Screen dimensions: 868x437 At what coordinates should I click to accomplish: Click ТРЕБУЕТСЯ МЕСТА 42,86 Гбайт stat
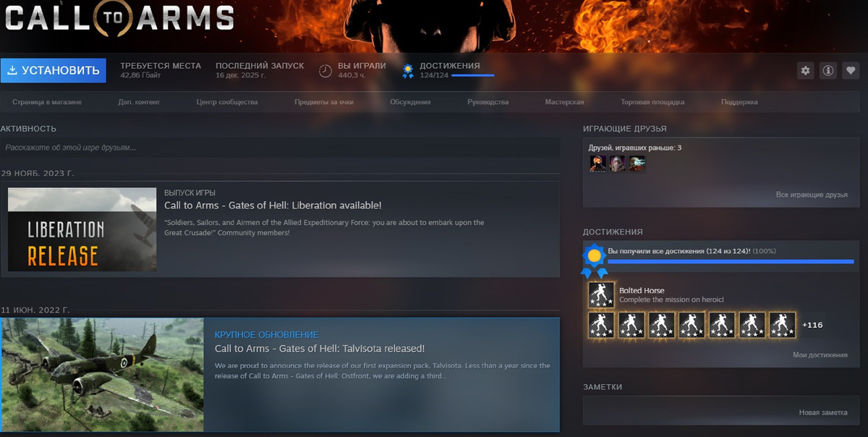click(x=161, y=70)
